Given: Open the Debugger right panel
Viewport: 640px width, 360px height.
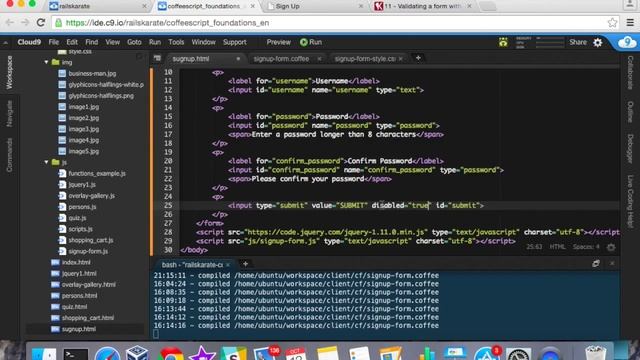Looking at the screenshot, I should [x=630, y=149].
